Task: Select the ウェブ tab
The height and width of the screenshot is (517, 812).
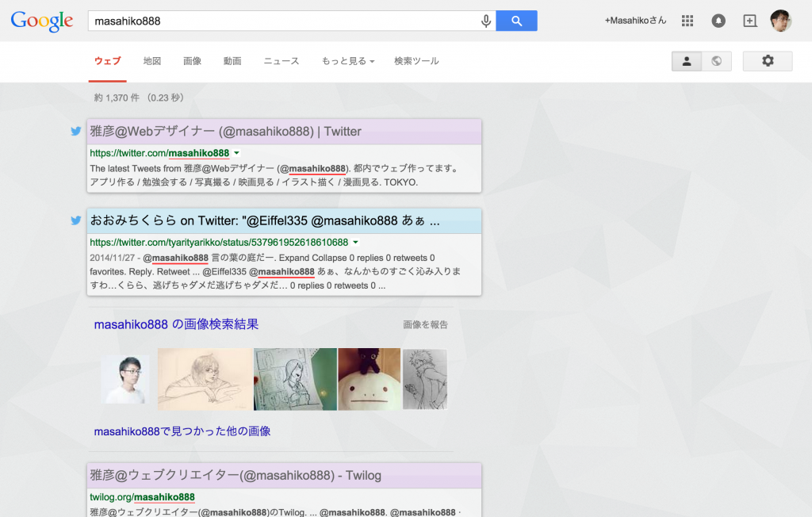Action: [x=107, y=61]
